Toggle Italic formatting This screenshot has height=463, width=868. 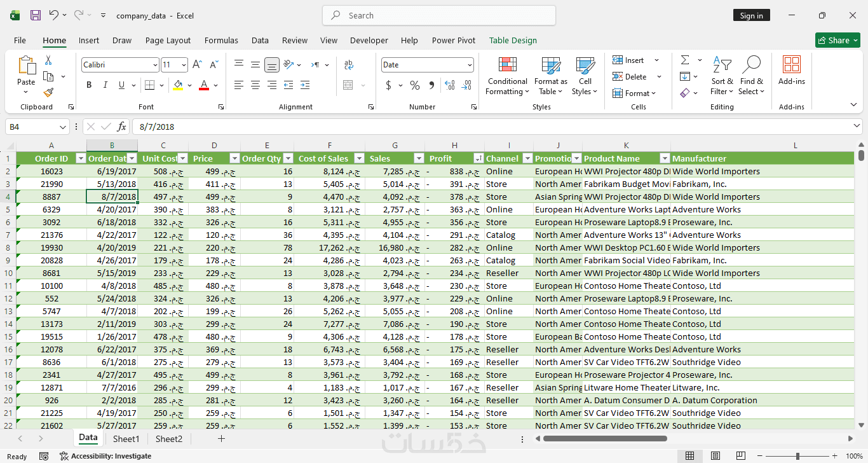coord(105,85)
